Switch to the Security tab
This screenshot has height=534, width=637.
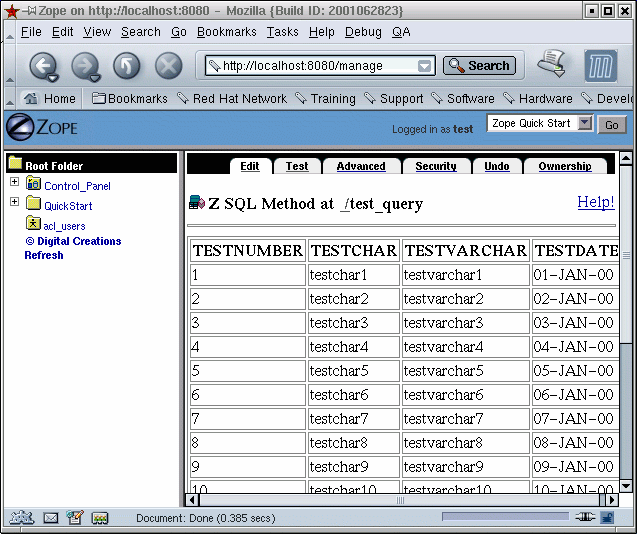[435, 166]
